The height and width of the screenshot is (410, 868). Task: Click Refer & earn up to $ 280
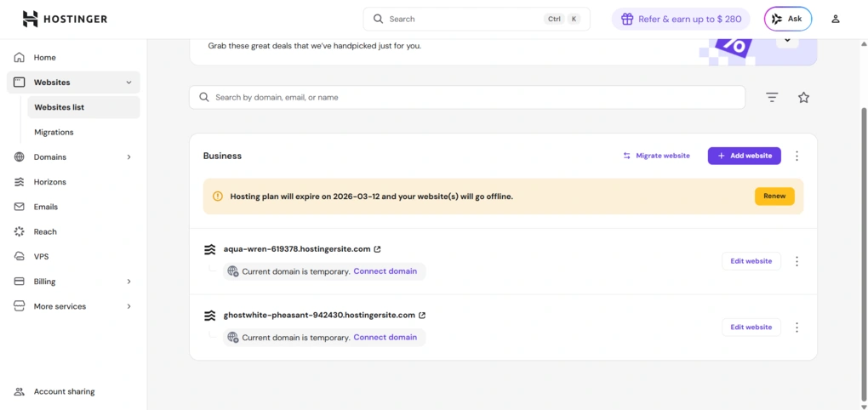click(681, 19)
